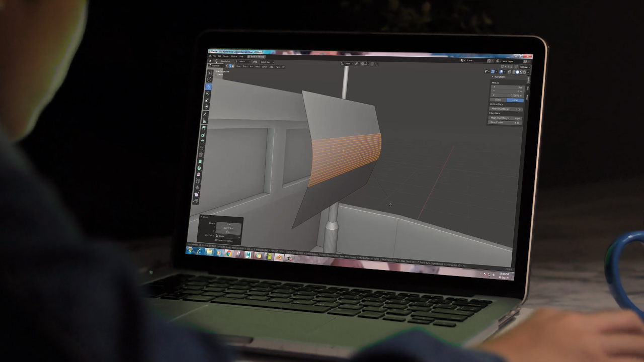The image size is (644, 362).
Task: Select the Annotate tool
Action: [x=206, y=114]
